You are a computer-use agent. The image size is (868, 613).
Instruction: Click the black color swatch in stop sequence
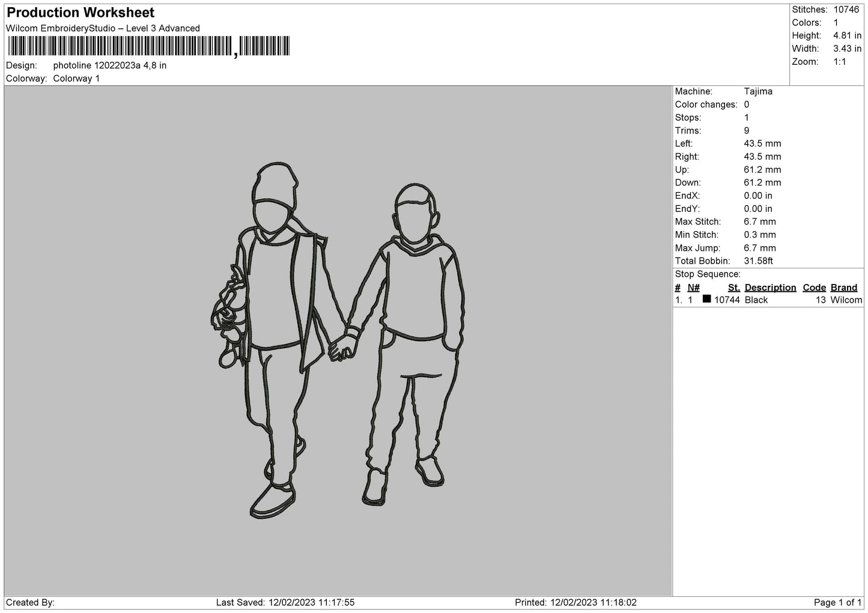[707, 299]
